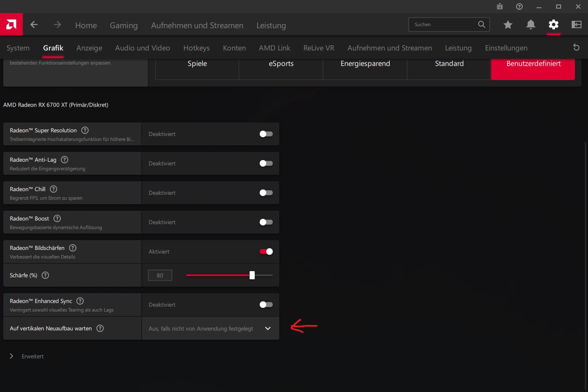This screenshot has height=392, width=588.
Task: Toggle the sidebar panel icon
Action: click(577, 24)
